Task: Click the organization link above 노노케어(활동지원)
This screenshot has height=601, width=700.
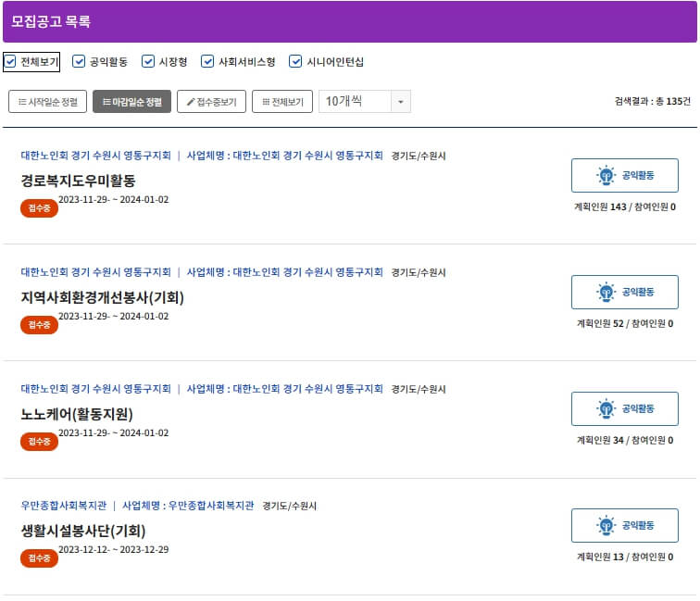Action: coord(96,388)
